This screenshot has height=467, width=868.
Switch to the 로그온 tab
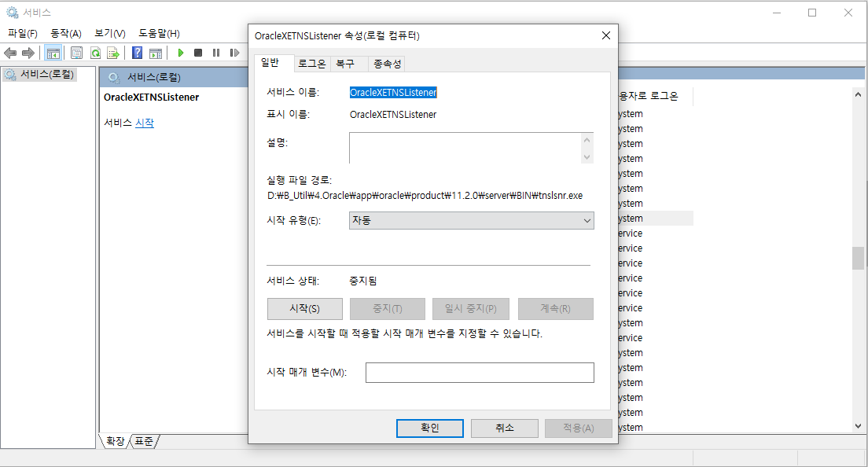pos(311,64)
